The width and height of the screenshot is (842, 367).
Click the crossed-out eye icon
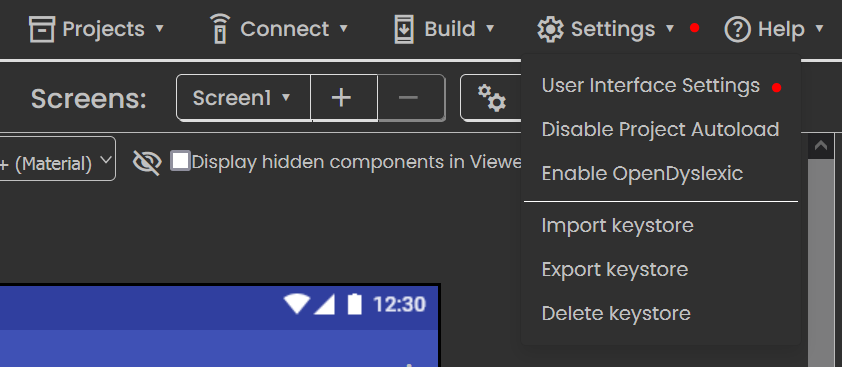(x=147, y=162)
